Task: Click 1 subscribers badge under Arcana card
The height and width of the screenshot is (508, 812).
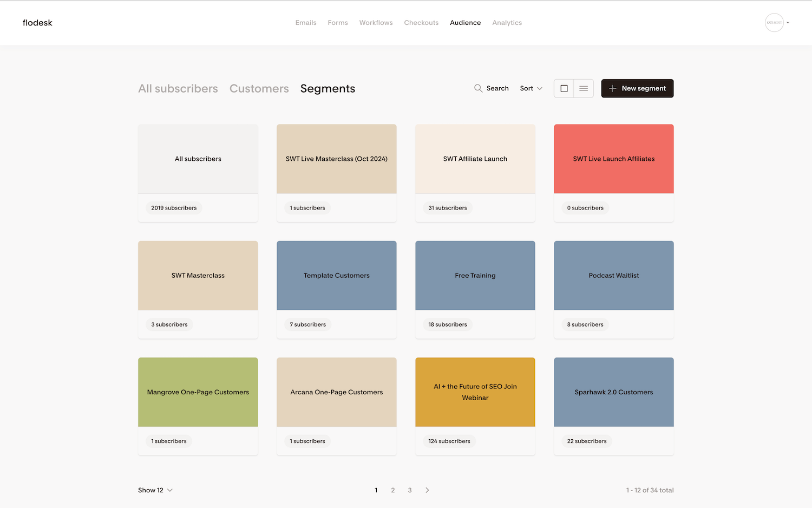Action: pos(307,441)
